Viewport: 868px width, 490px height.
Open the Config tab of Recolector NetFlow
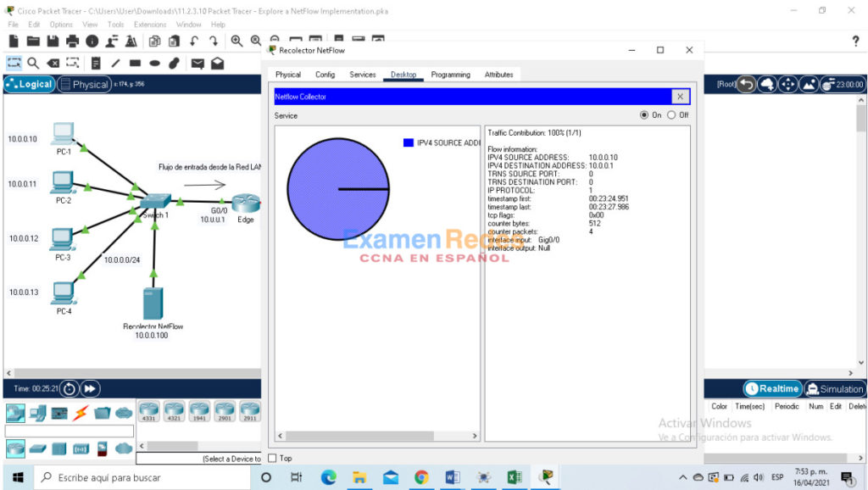[325, 75]
